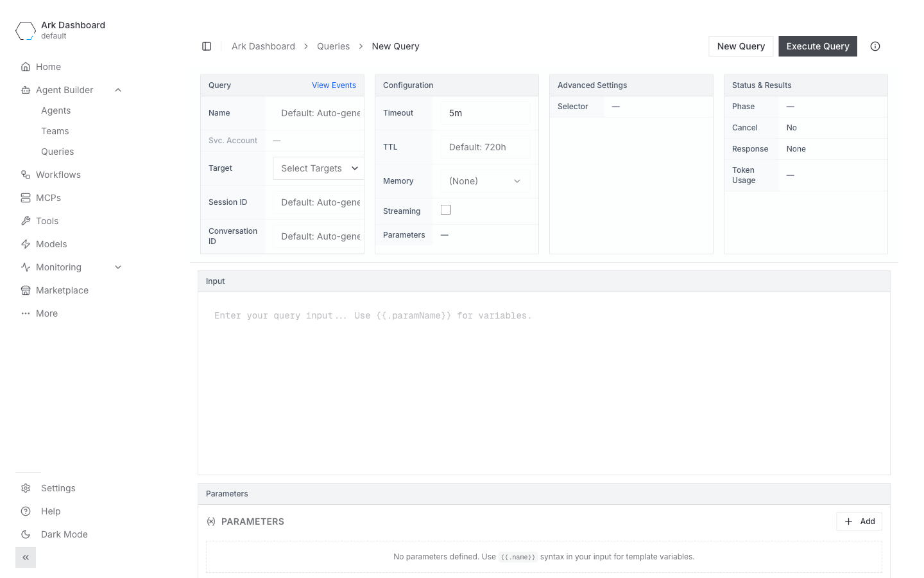Click the query input text area
Screen dimensions: 924x578
pos(544,383)
